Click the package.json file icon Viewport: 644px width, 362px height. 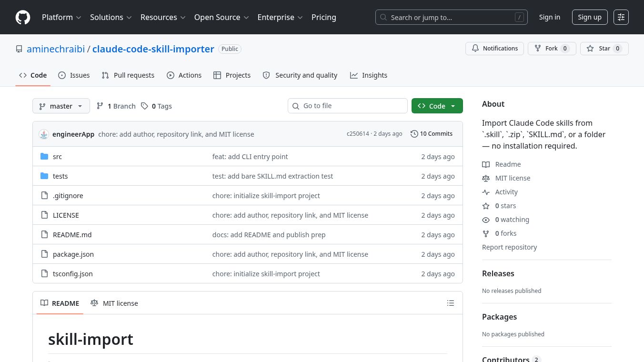pos(44,254)
